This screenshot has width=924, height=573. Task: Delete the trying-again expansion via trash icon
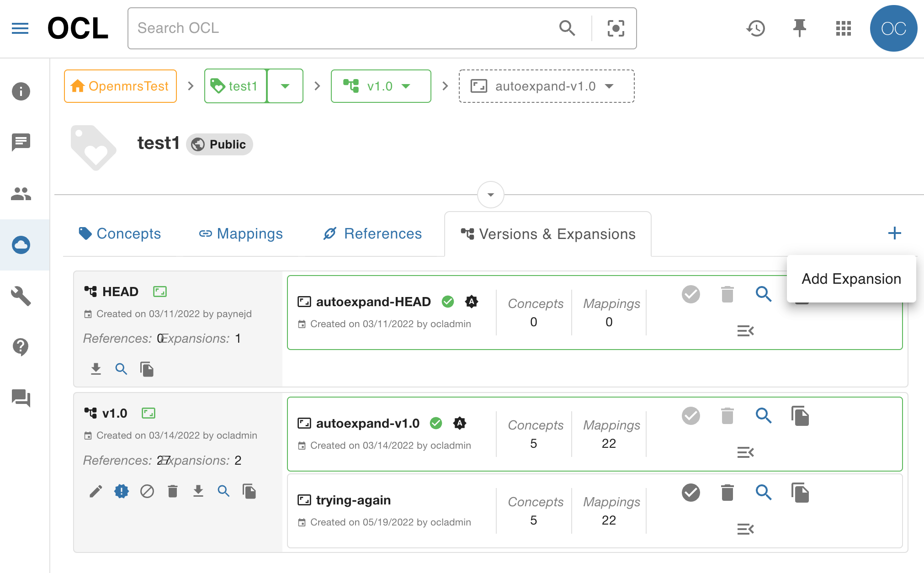point(727,493)
